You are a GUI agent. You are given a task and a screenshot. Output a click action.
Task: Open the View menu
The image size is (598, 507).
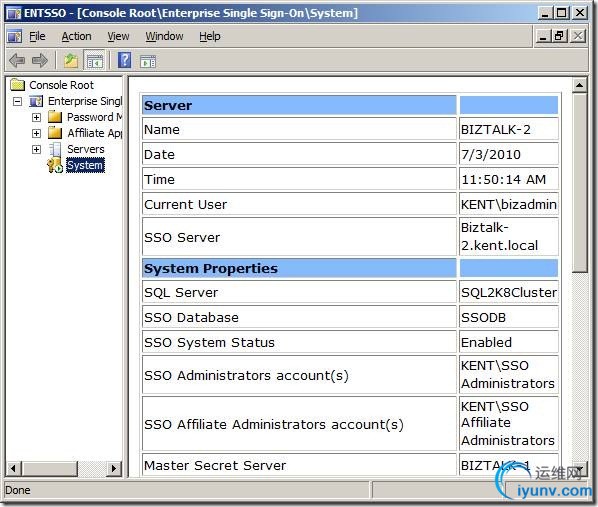[118, 36]
